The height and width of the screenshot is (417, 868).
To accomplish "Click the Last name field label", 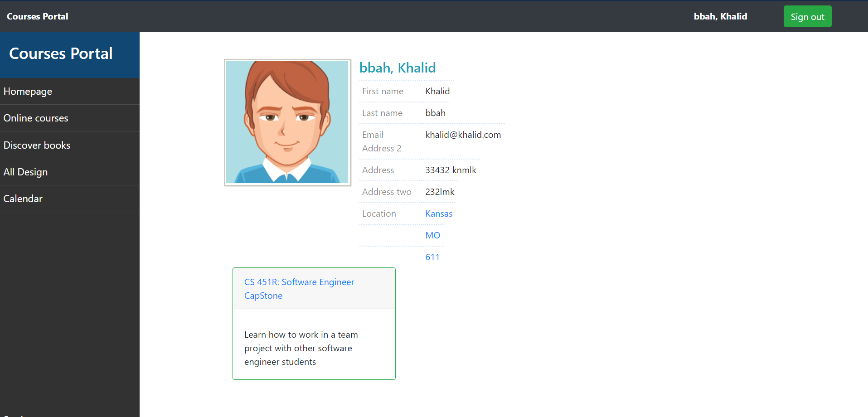I will pyautogui.click(x=382, y=113).
